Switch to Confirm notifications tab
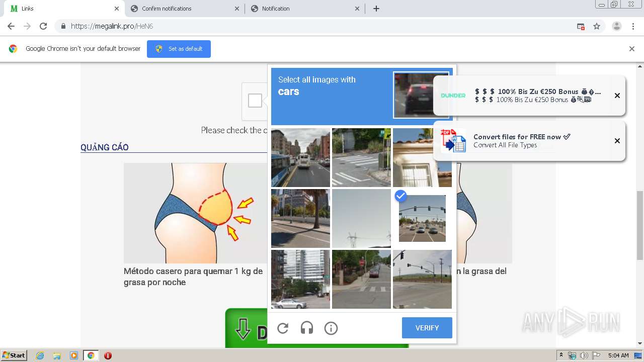 click(185, 9)
